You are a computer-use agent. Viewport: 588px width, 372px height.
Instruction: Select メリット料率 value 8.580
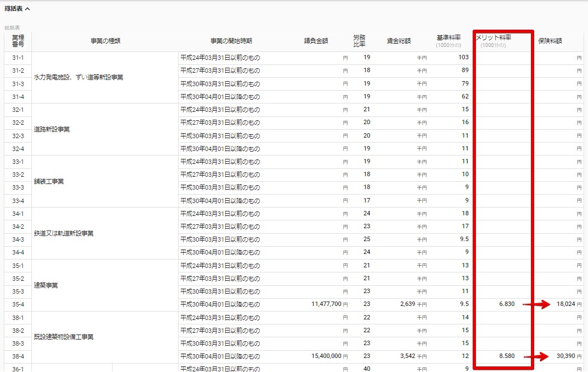coord(507,356)
